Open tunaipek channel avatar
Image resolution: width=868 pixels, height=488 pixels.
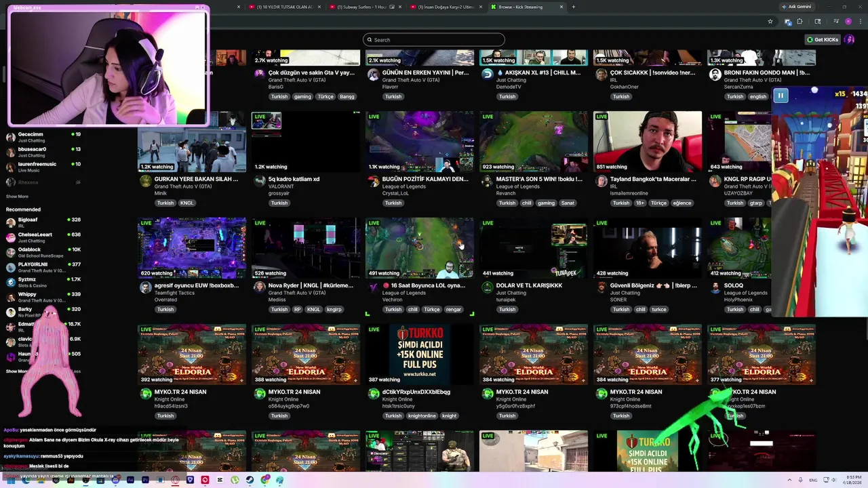point(487,287)
